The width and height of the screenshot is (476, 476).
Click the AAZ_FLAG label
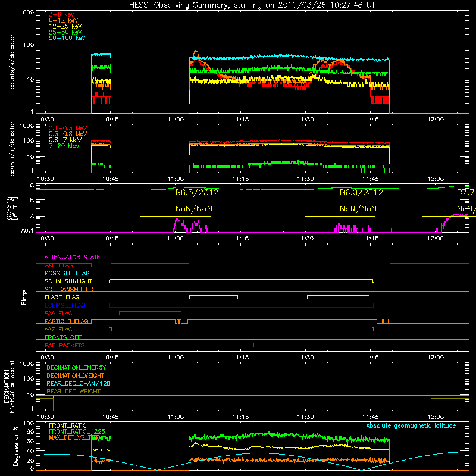(58, 329)
